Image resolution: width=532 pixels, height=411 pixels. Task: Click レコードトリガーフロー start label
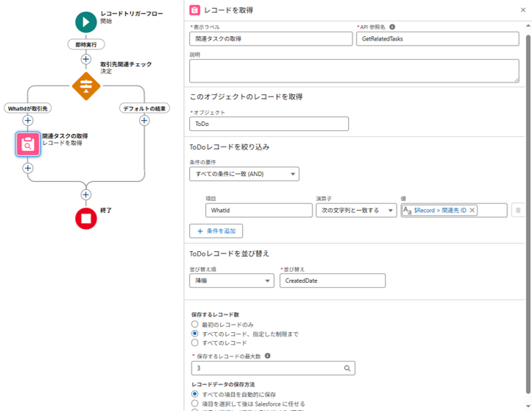tap(132, 13)
